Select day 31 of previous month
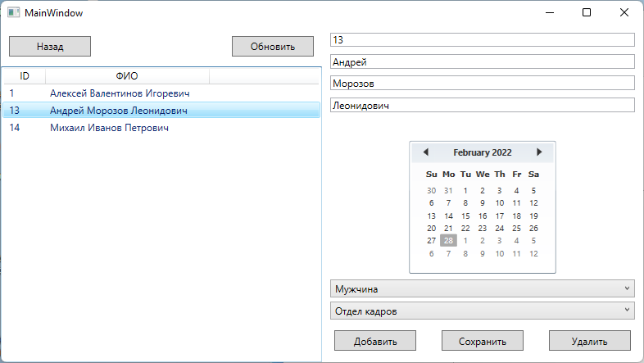Image resolution: width=644 pixels, height=363 pixels. point(448,191)
